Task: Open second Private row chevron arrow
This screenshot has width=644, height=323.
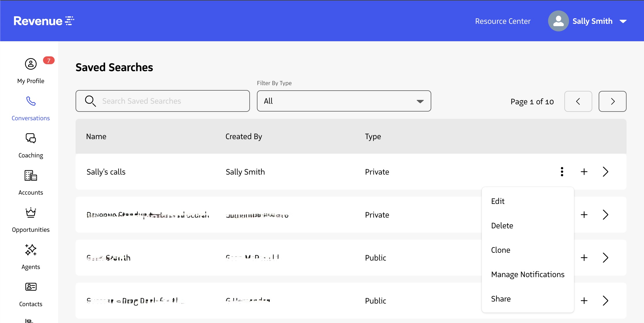Action: click(606, 215)
